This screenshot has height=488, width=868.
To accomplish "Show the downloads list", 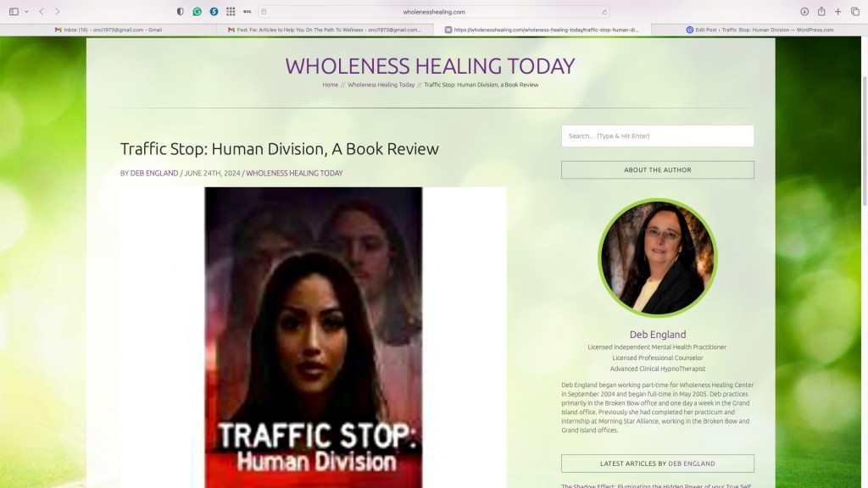I will tap(804, 12).
